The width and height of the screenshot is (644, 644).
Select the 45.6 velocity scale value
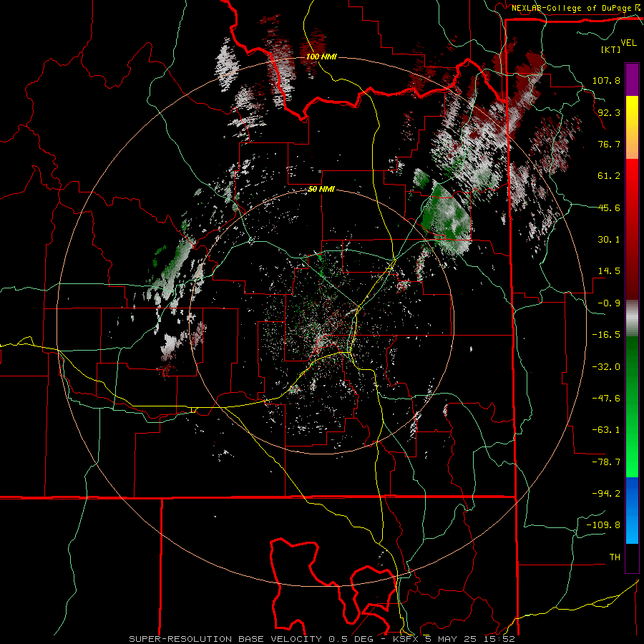pos(609,208)
